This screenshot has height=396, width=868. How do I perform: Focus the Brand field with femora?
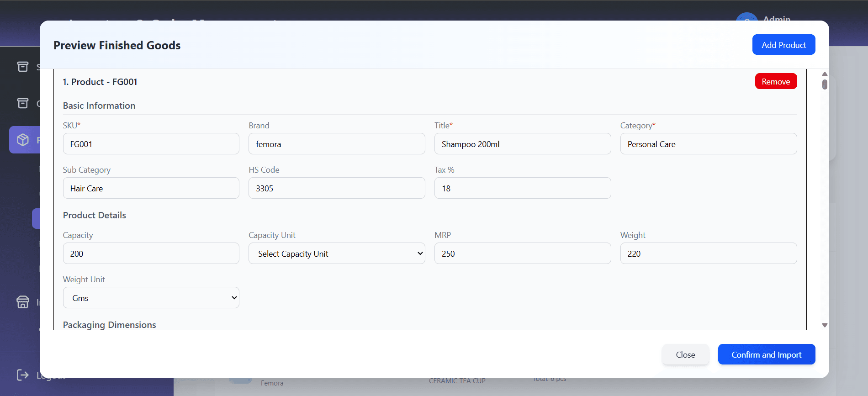click(x=337, y=144)
